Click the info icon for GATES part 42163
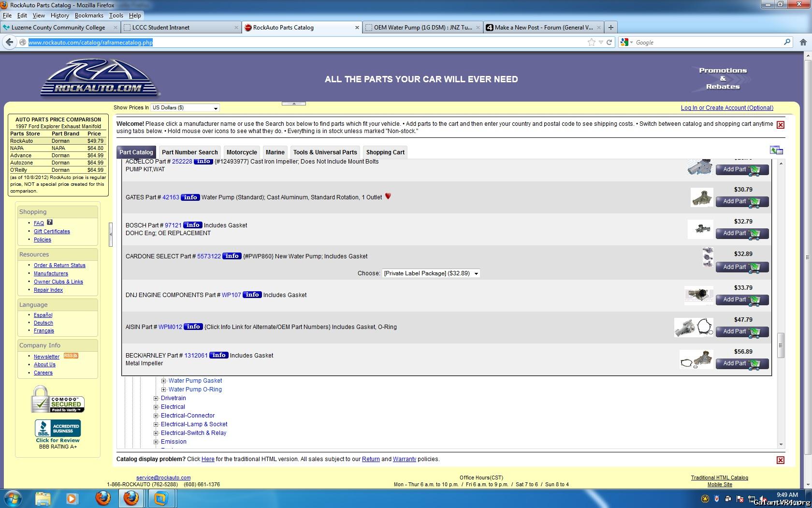 pyautogui.click(x=190, y=197)
